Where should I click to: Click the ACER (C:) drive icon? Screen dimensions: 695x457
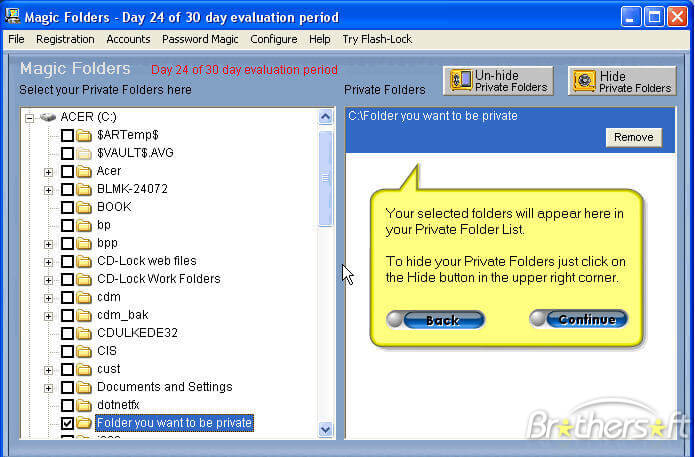coord(48,117)
